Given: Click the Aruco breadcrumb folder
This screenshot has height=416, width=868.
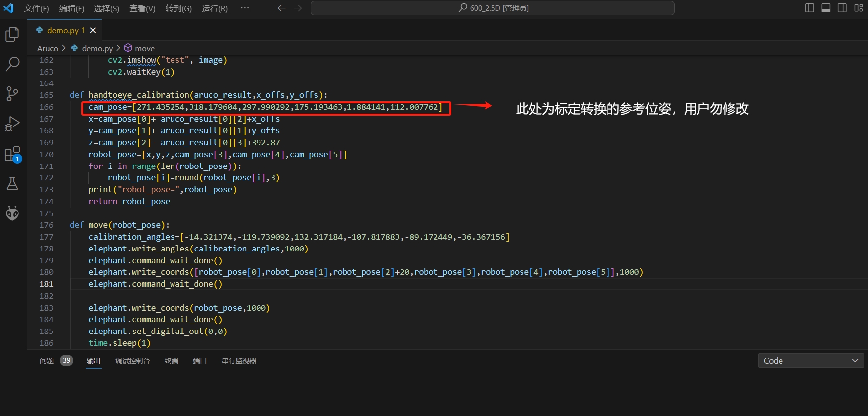Looking at the screenshot, I should (x=48, y=48).
